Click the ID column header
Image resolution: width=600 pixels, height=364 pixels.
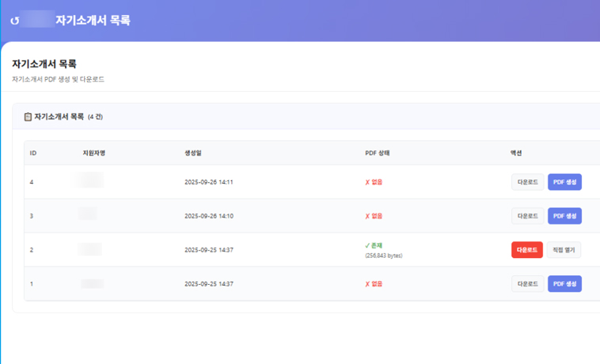[x=33, y=153]
